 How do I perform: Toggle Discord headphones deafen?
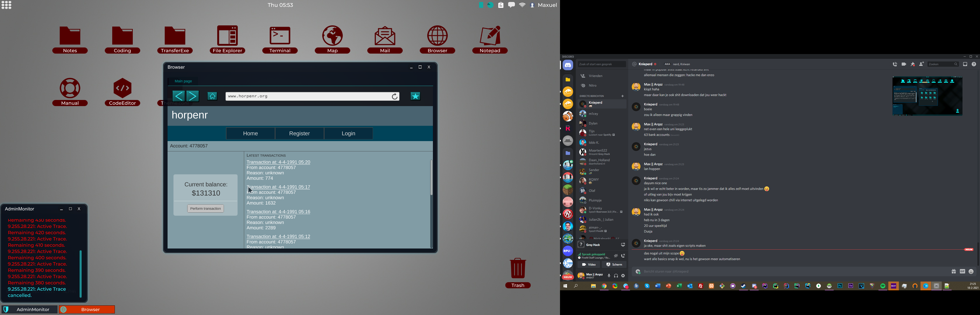coord(616,276)
